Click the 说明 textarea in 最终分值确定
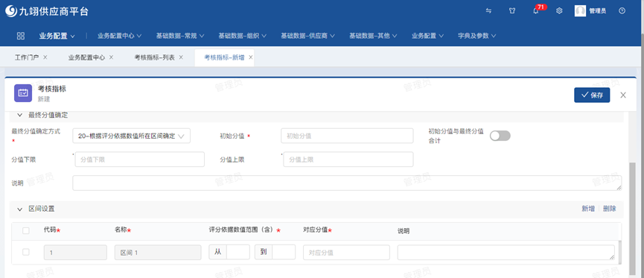Screen dimensions: 644x278 (347, 183)
